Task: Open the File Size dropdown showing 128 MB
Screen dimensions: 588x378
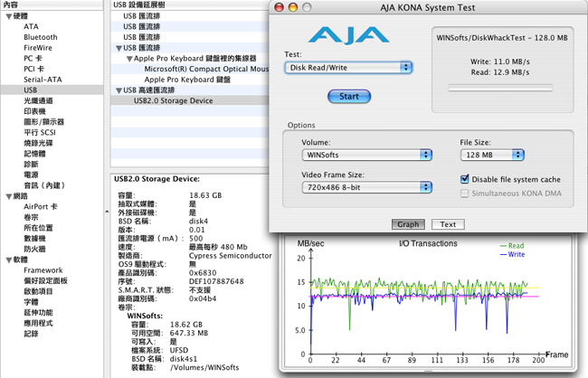Action: 492,155
